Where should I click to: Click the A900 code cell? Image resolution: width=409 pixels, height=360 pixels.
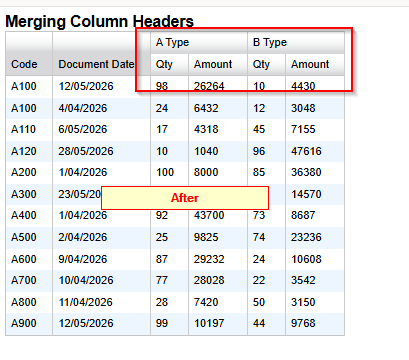pyautogui.click(x=29, y=324)
